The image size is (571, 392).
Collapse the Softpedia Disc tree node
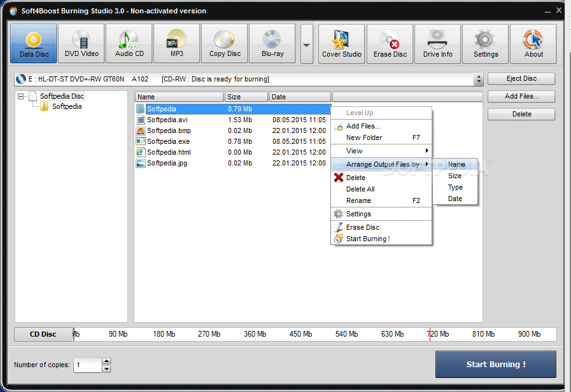point(21,97)
